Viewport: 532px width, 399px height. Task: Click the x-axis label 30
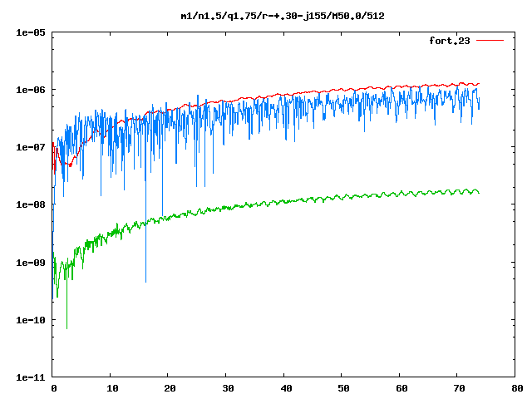click(228, 388)
